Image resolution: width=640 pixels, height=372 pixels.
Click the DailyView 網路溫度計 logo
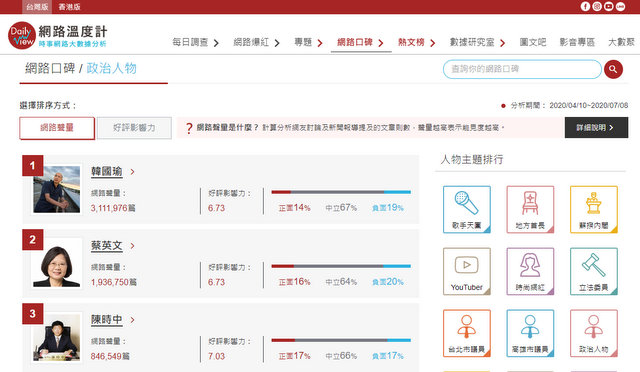tap(58, 35)
